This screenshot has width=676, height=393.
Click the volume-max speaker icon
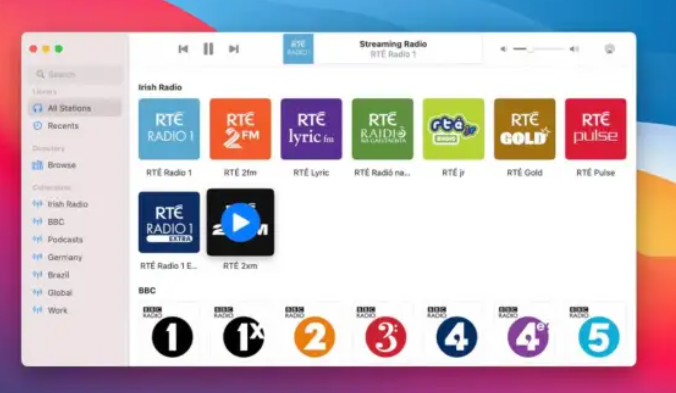(574, 49)
